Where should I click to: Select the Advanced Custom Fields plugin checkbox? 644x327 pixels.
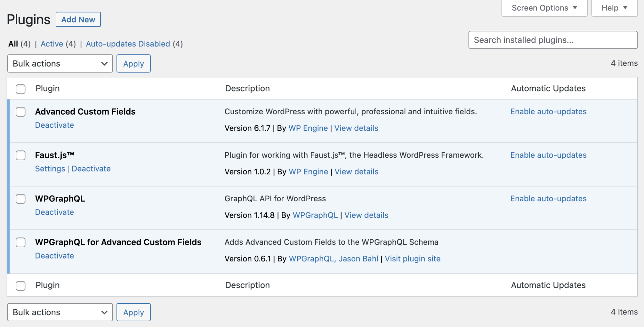[x=20, y=112]
